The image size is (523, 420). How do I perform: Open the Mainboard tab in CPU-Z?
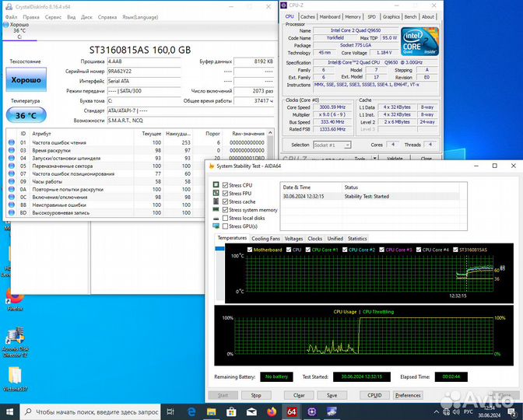330,16
